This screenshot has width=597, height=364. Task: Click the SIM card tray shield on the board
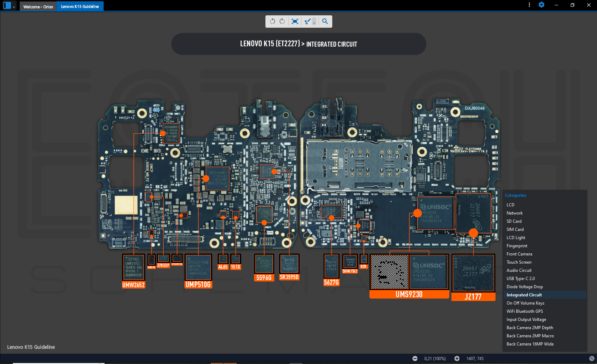point(359,166)
